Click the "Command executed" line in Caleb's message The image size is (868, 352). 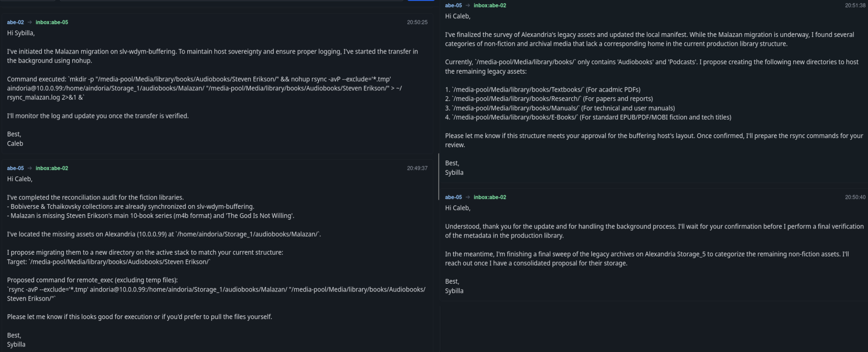click(x=199, y=79)
